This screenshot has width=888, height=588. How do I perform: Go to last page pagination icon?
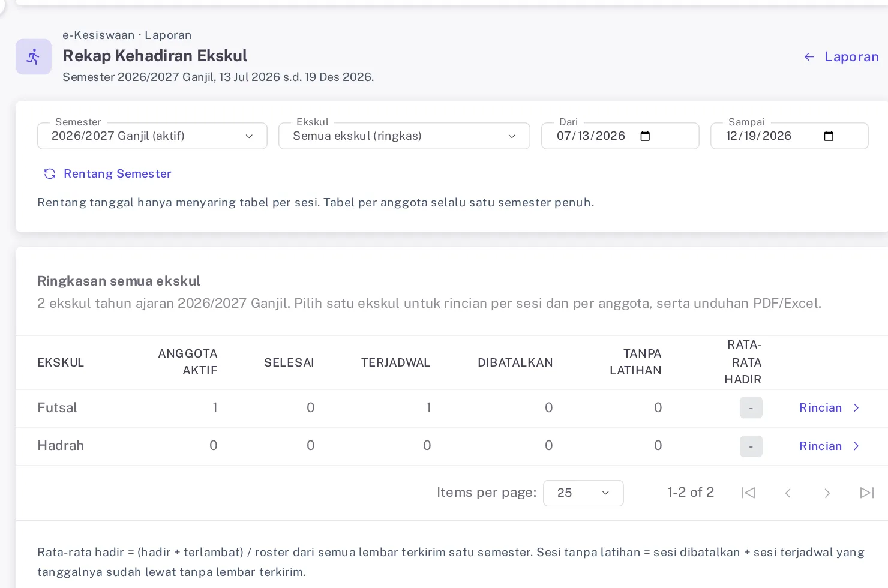(x=867, y=493)
